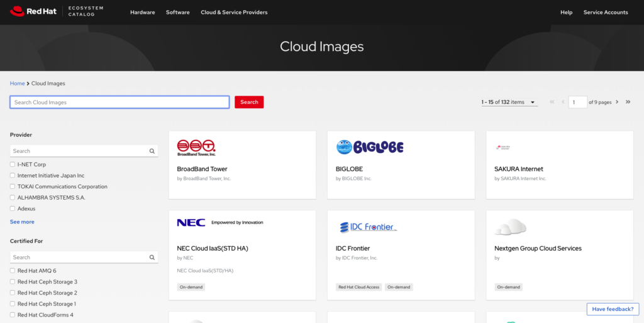Open the SAKURA Internet card title

point(519,169)
